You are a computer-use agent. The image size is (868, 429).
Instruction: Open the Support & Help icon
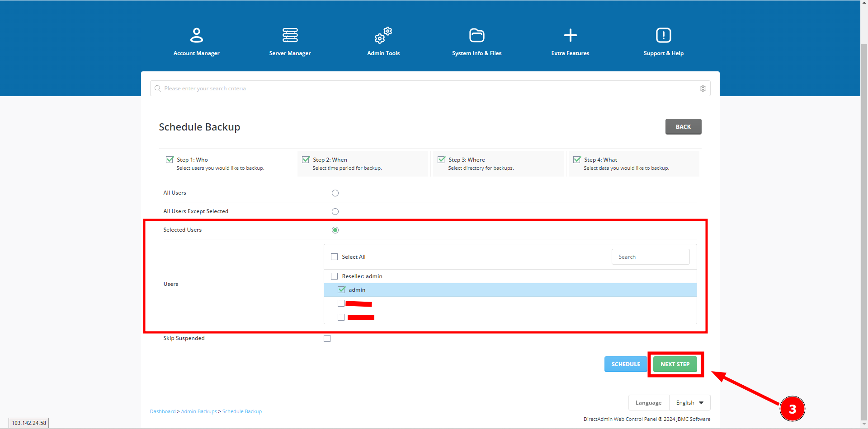(663, 35)
